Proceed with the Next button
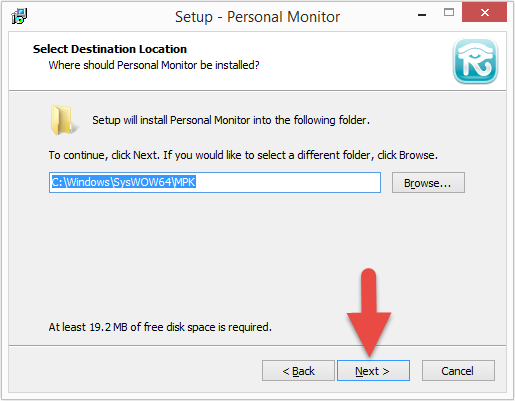The image size is (515, 401). click(x=373, y=371)
